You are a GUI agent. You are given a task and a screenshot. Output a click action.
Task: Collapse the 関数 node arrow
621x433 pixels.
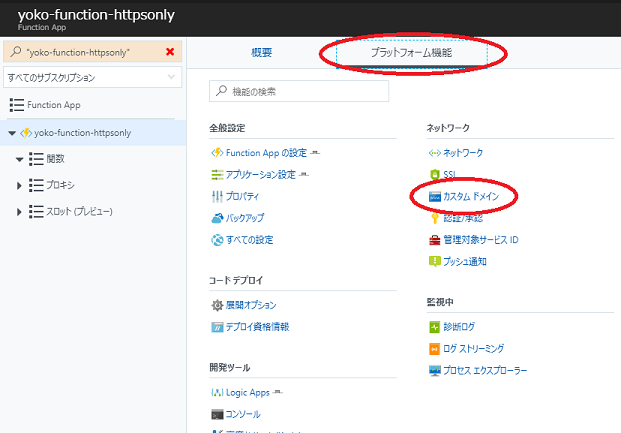click(19, 160)
